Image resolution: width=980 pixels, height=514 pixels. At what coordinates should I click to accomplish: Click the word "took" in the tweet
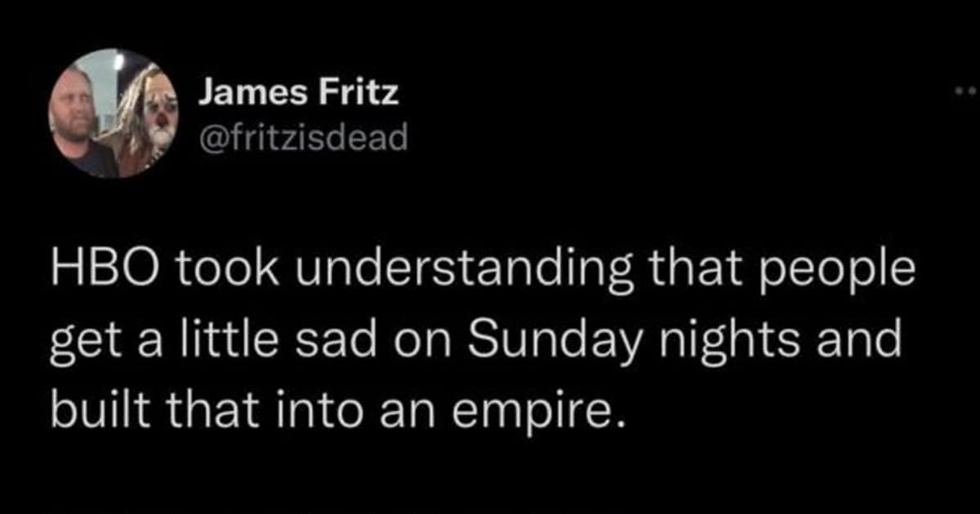pos(212,270)
